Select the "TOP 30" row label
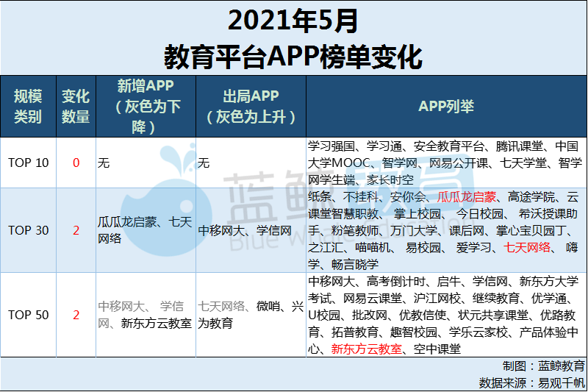Viewport: 588px width, 392px height. tap(29, 230)
